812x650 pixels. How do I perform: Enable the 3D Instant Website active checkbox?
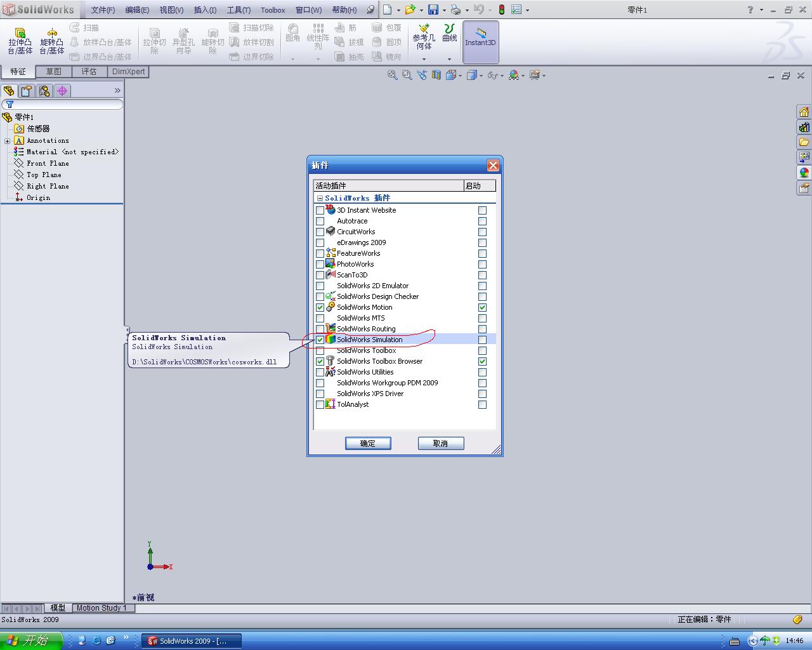point(320,210)
